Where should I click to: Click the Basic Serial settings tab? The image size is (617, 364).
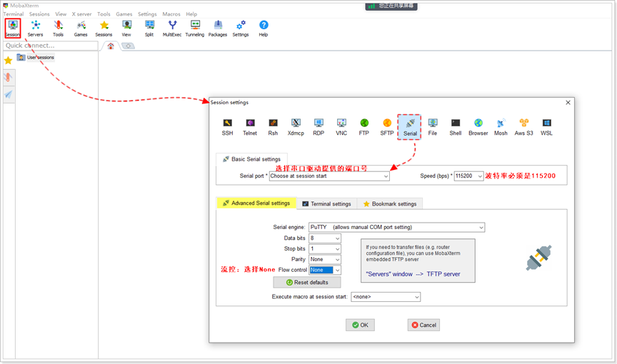pos(251,159)
